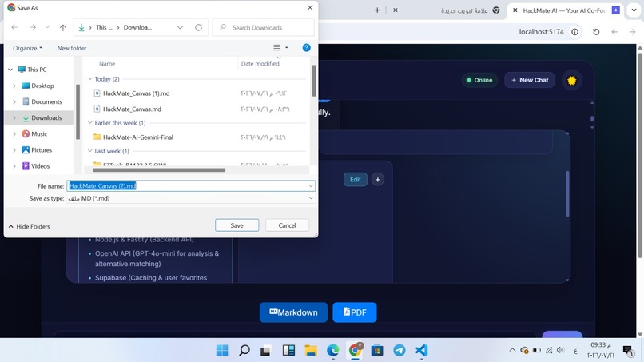Collapse the Today (2) group
Screen dimensions: 644x362
coord(90,79)
